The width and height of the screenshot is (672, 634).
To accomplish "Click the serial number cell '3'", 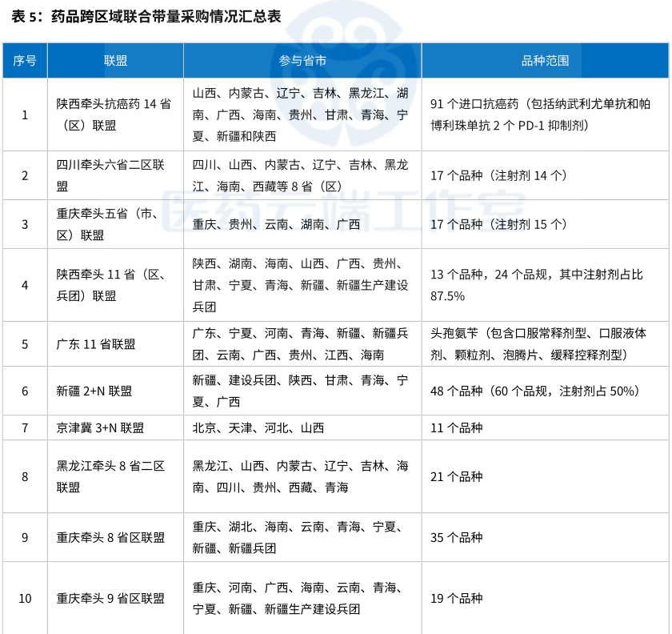I will [25, 224].
